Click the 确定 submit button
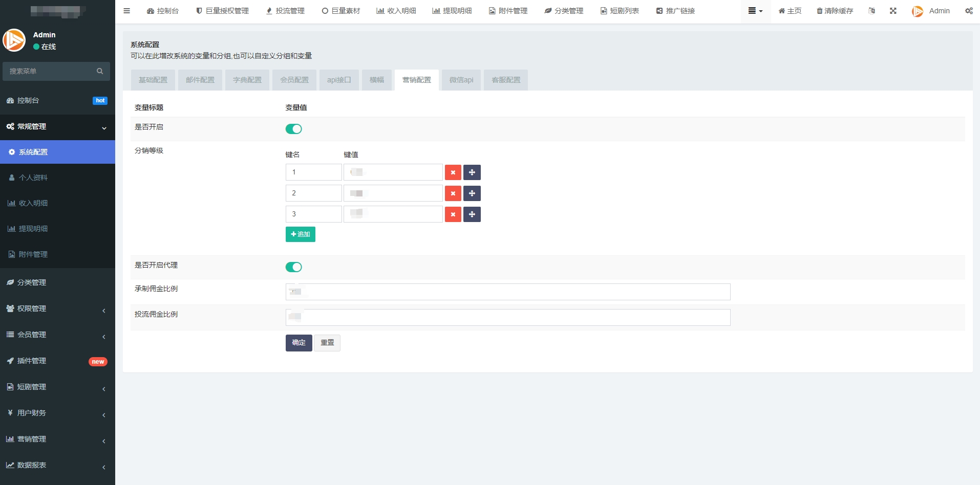 point(299,343)
